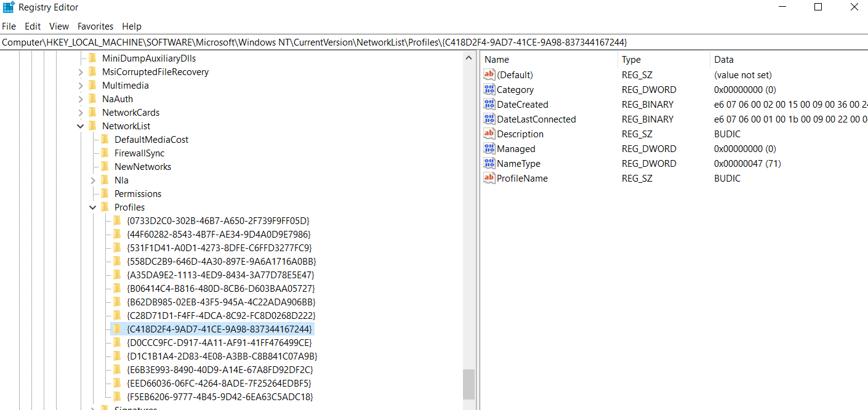Select the Description value name

coord(520,134)
